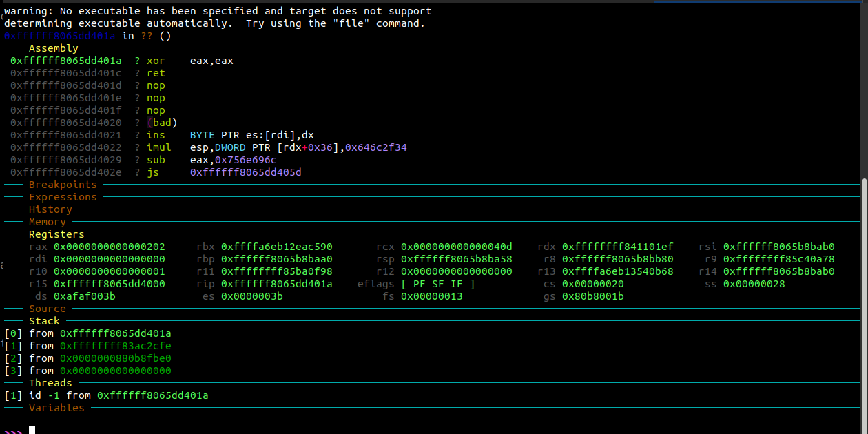Image resolution: width=868 pixels, height=434 pixels.
Task: Click the Expressions section header
Action: pyautogui.click(x=63, y=197)
